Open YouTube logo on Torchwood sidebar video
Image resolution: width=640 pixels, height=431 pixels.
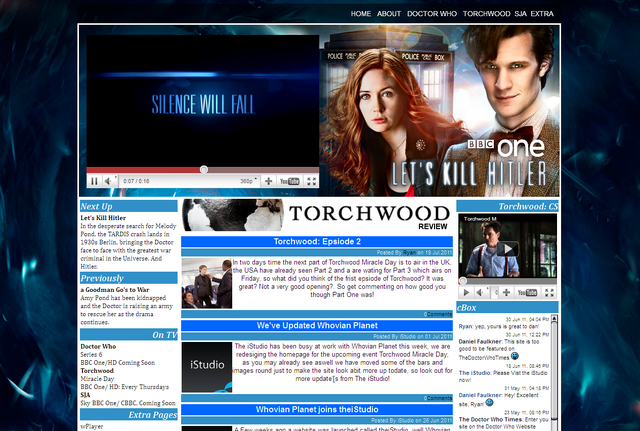point(527,292)
